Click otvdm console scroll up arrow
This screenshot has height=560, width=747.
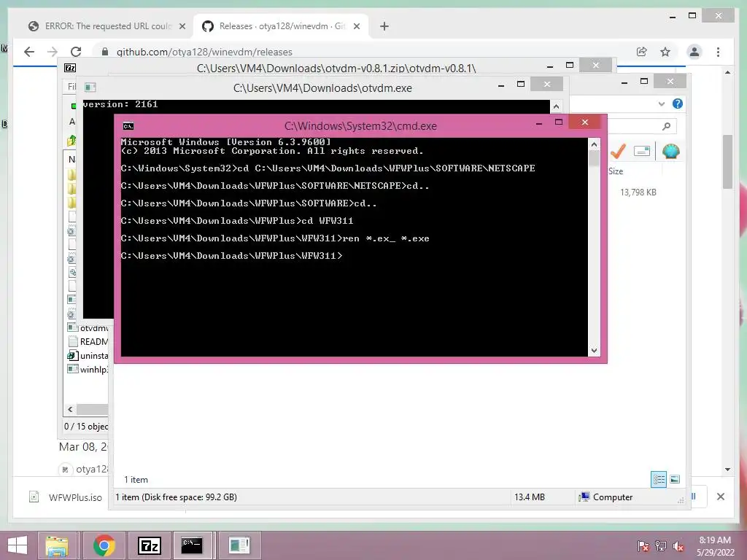point(555,106)
